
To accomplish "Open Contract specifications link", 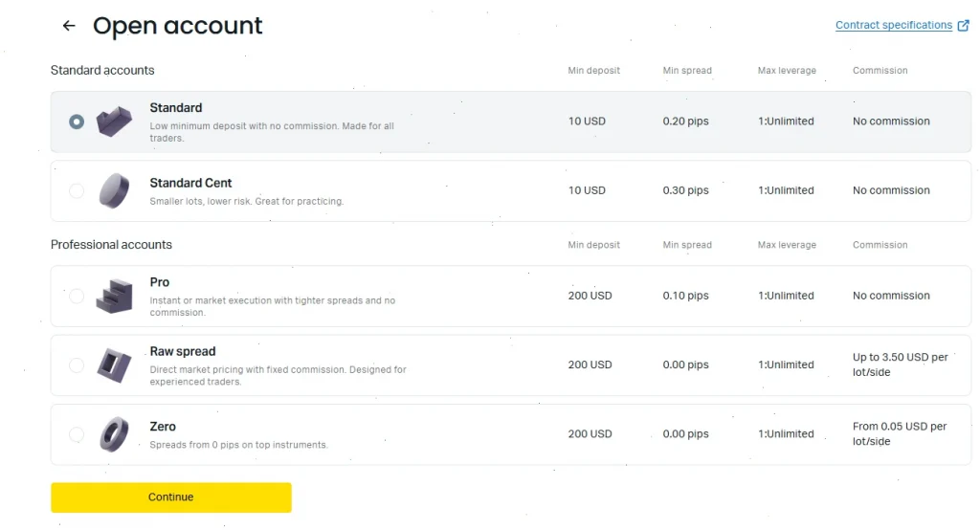I will point(894,25).
